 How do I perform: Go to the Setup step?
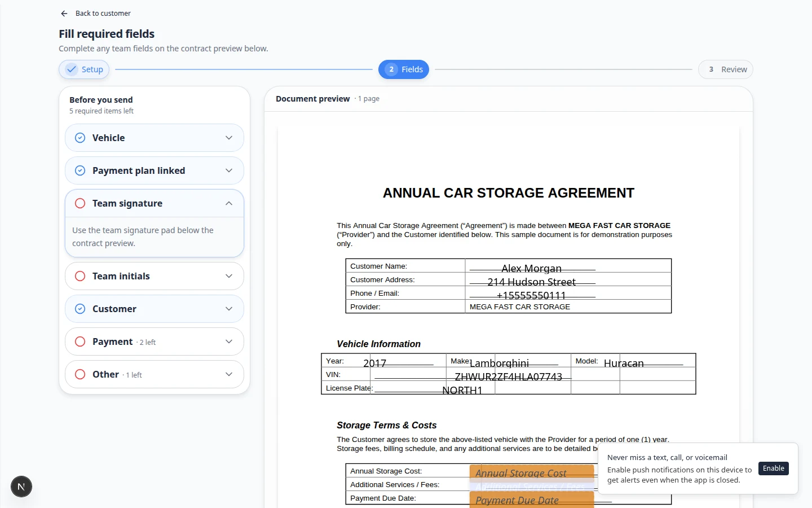84,69
